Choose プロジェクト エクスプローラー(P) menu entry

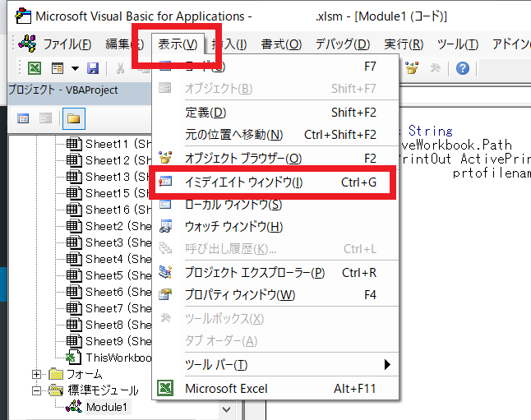coord(275,273)
